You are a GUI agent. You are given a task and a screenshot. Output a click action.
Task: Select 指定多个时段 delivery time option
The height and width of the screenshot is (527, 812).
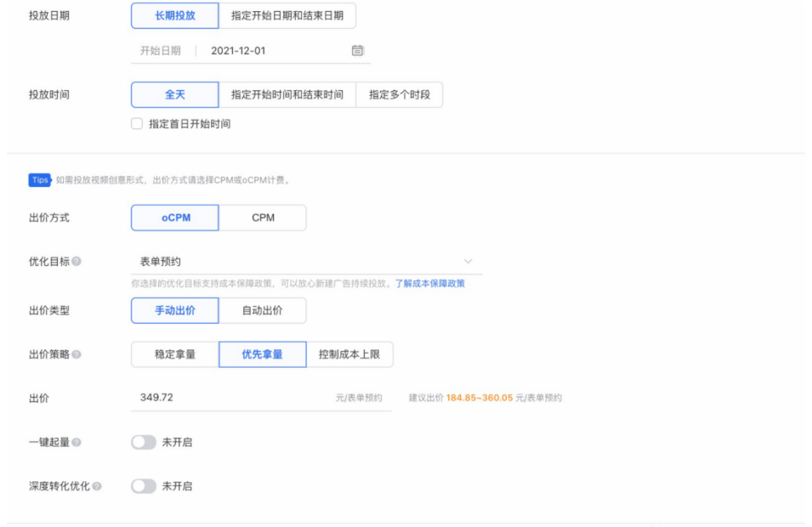coord(400,95)
